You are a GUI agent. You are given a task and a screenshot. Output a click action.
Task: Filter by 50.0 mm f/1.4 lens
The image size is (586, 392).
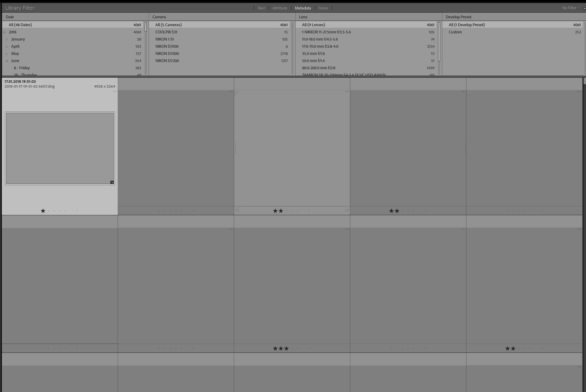click(313, 61)
